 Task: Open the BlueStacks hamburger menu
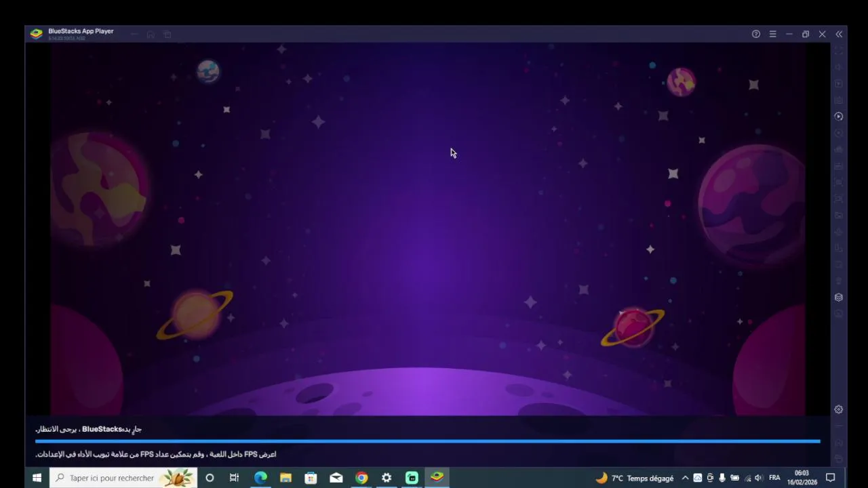772,34
